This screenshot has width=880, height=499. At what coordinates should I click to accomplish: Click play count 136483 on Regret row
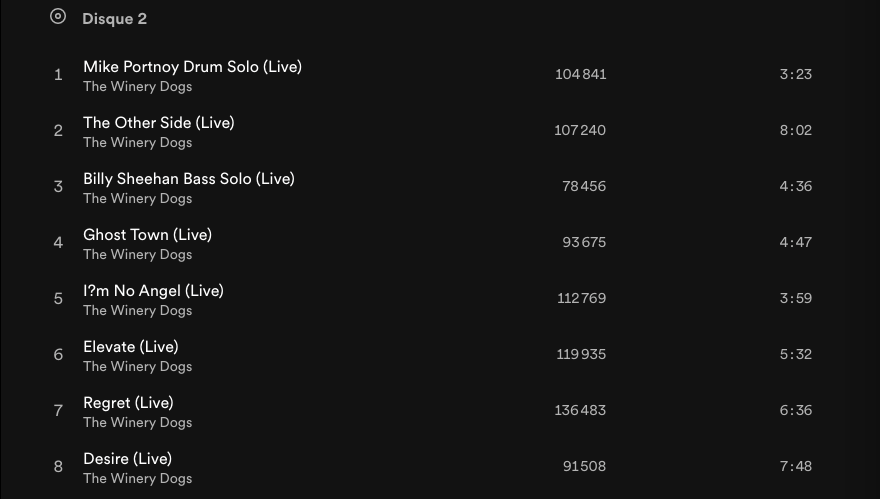[580, 410]
